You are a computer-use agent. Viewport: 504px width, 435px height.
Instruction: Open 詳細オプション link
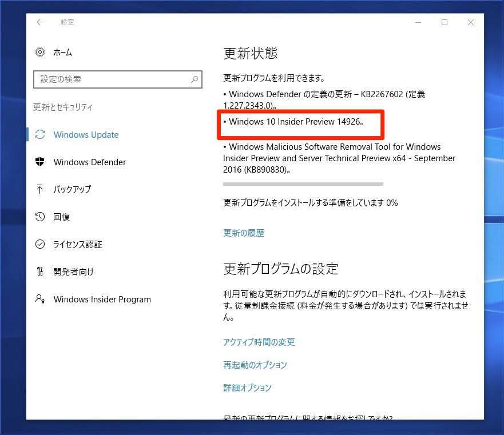247,388
